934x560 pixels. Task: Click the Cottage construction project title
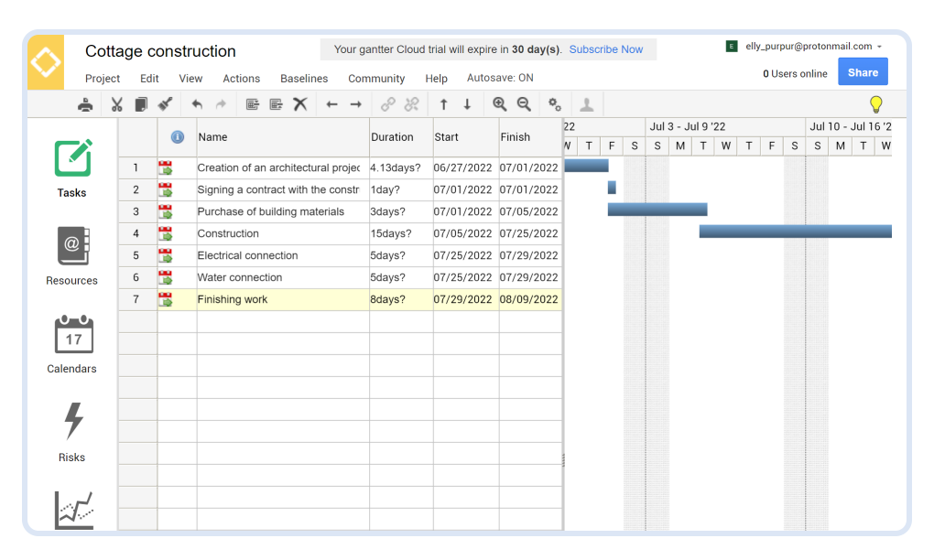click(x=160, y=51)
